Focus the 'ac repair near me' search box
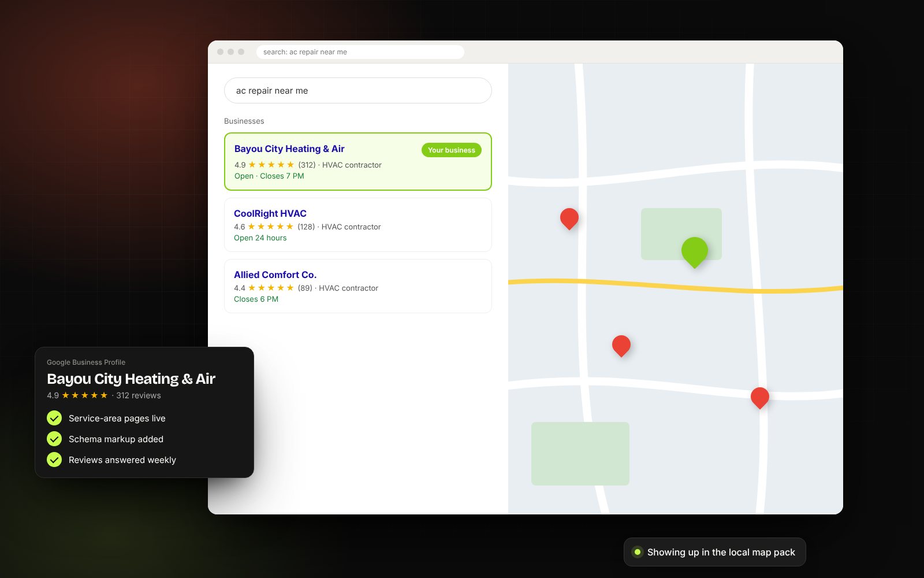Image resolution: width=924 pixels, height=578 pixels. (358, 91)
